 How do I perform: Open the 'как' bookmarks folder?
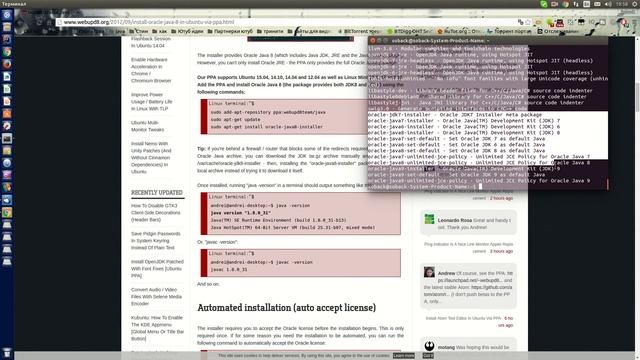pos(160,31)
